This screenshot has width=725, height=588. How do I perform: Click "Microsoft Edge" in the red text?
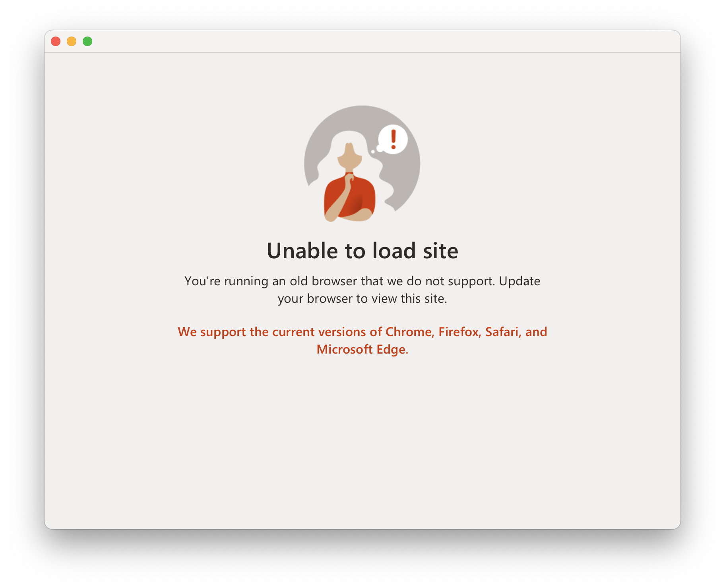coord(361,350)
